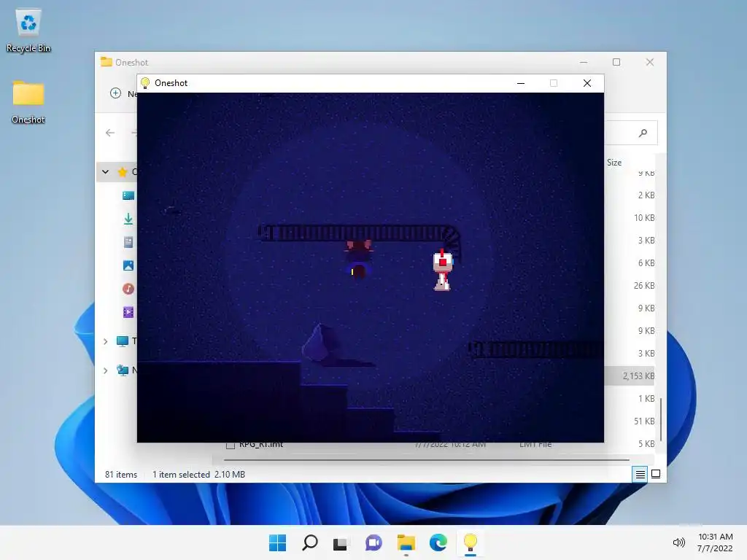
Task: Open the Windows Start menu
Action: tap(277, 542)
